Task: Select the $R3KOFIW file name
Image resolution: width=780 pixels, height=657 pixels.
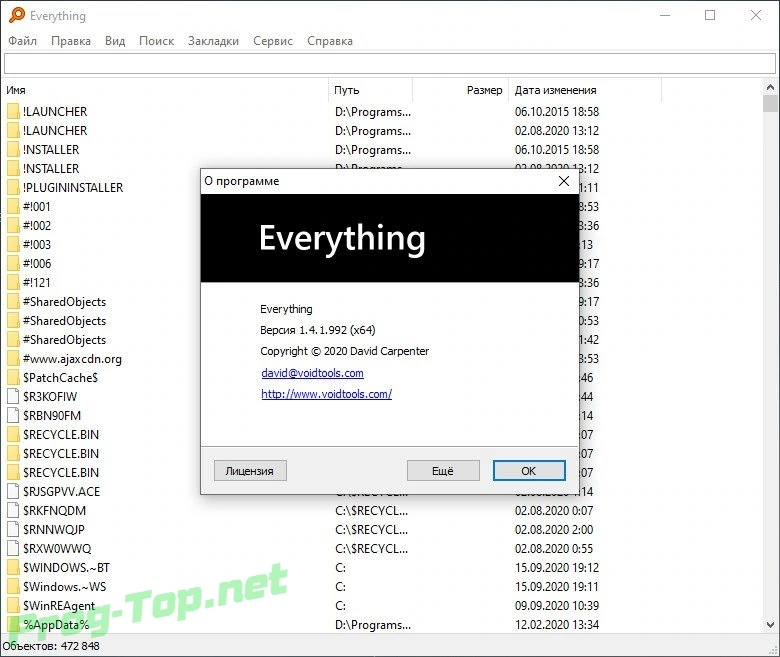Action: 50,396
